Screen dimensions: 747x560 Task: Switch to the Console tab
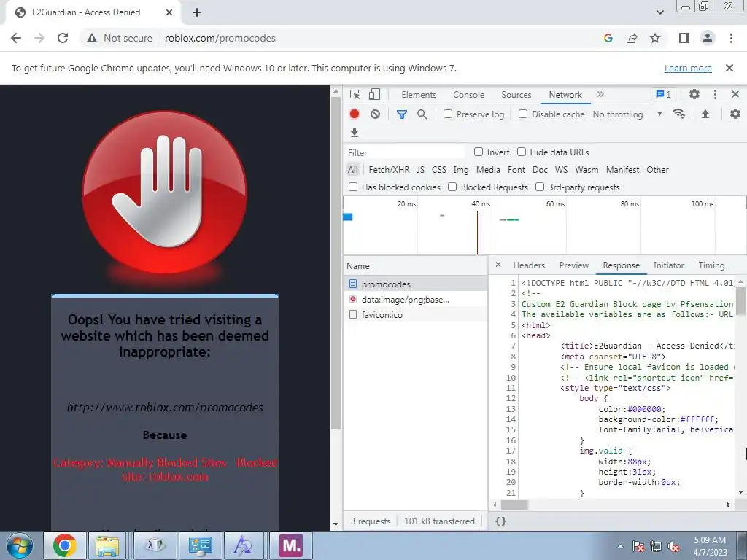click(x=469, y=94)
